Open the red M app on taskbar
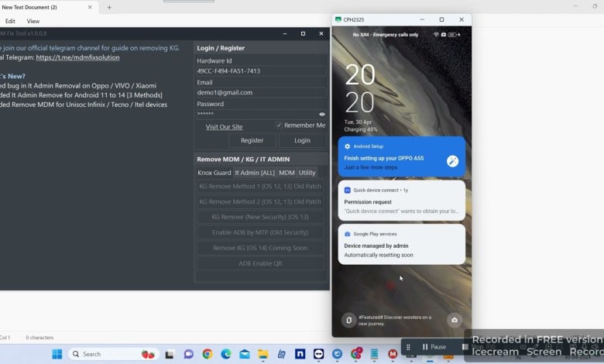This screenshot has height=364, width=604. 393,354
